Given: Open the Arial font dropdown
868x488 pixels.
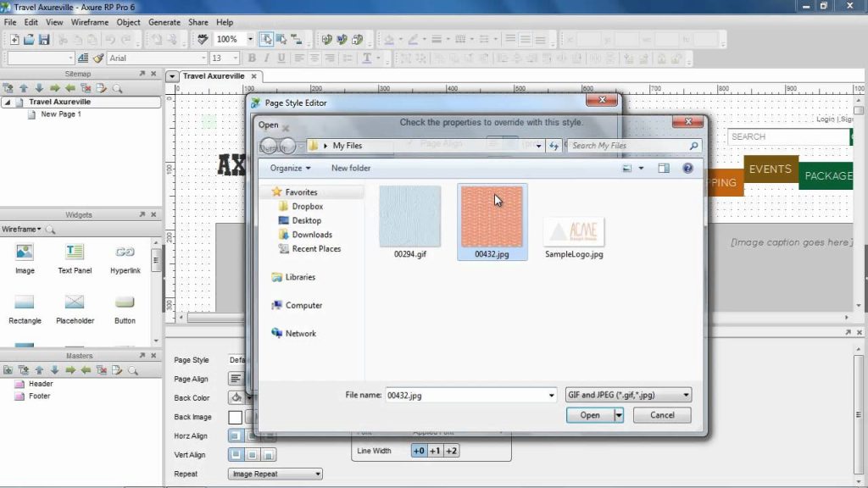Looking at the screenshot, I should (203, 58).
